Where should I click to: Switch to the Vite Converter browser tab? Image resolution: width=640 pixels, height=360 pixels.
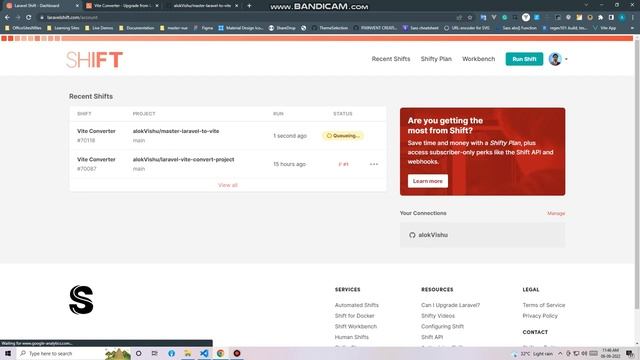pyautogui.click(x=121, y=6)
